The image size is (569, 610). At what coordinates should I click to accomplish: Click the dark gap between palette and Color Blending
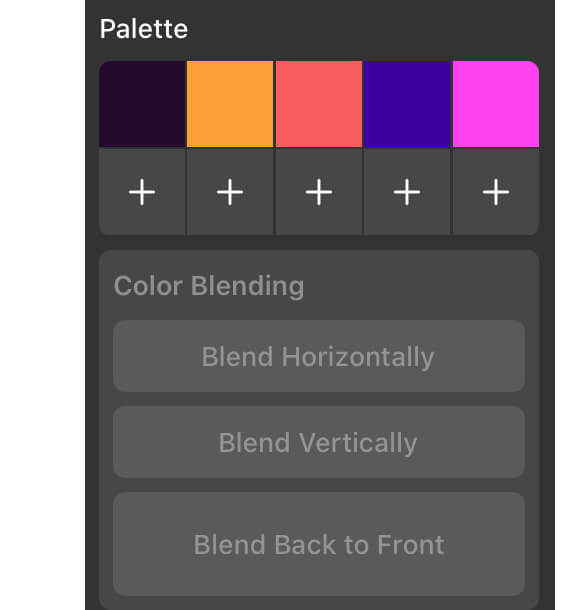(319, 243)
